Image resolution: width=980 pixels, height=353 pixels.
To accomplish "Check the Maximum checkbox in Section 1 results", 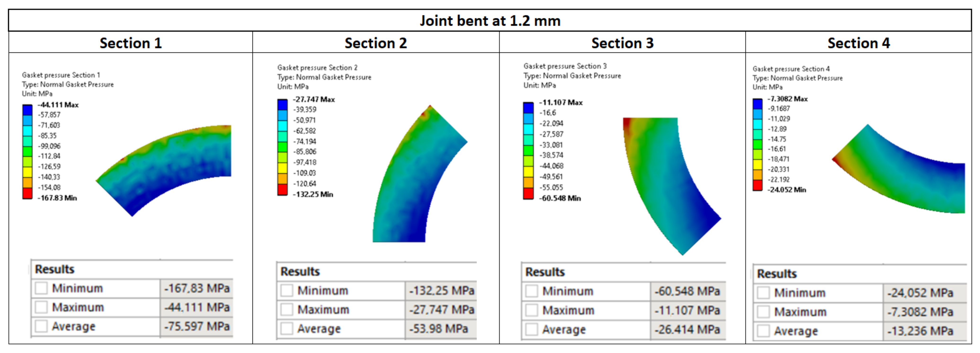I will coord(41,307).
